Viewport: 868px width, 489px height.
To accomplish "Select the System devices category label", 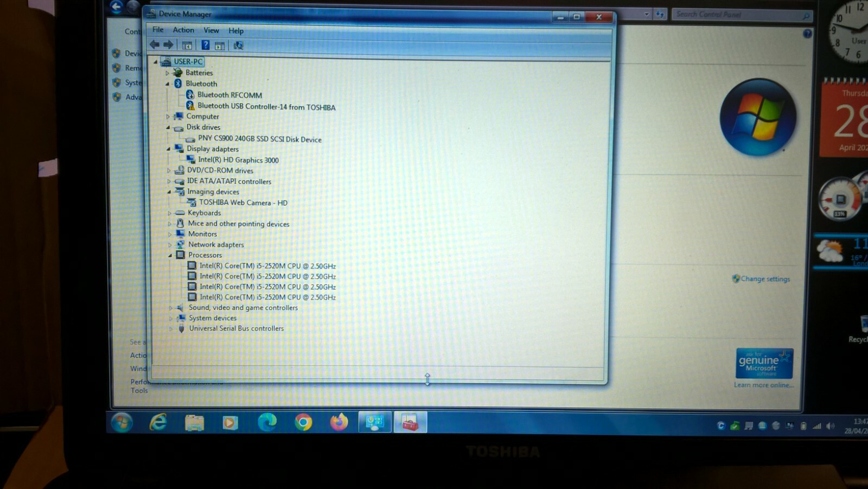I will tap(213, 318).
